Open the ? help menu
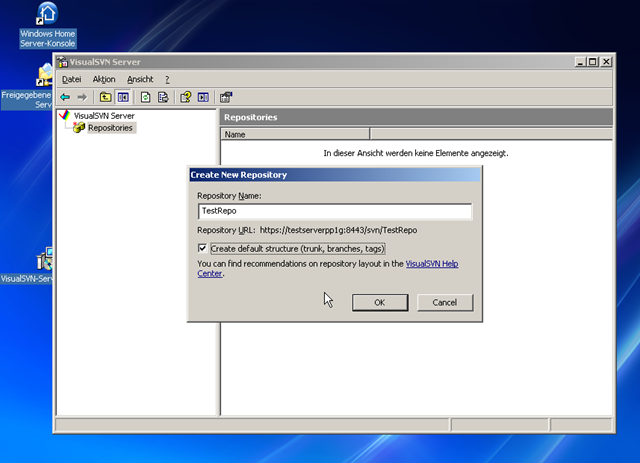Image resolution: width=640 pixels, height=463 pixels. coord(167,79)
